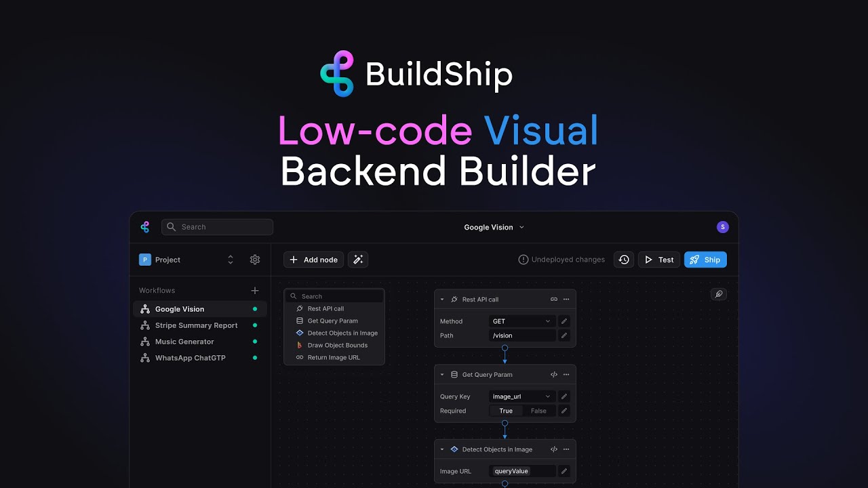Click the Add node button

[313, 260]
